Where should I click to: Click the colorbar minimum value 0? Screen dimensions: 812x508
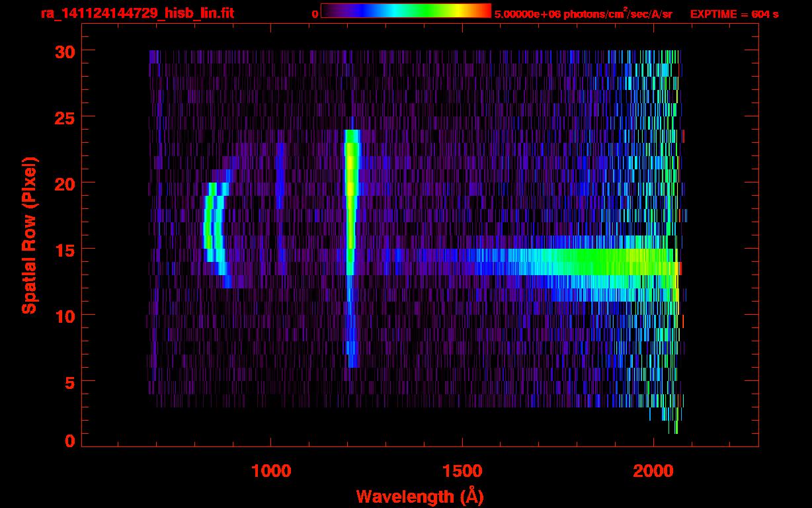pyautogui.click(x=315, y=14)
